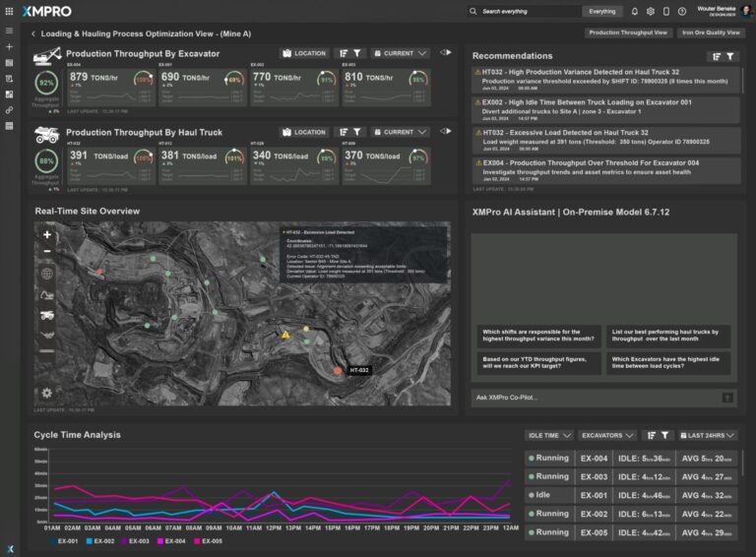
Task: Click the haul truck icon on map toolbar
Action: point(47,315)
